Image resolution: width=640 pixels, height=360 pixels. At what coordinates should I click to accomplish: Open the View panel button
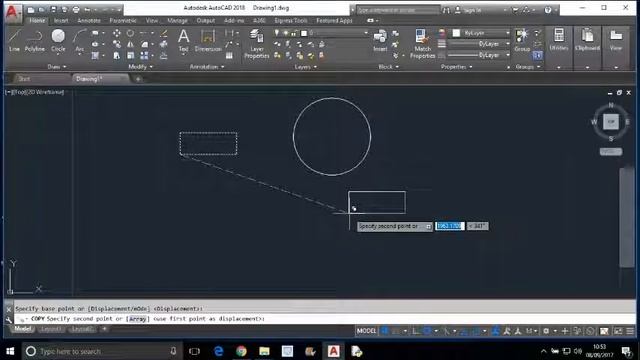click(616, 40)
